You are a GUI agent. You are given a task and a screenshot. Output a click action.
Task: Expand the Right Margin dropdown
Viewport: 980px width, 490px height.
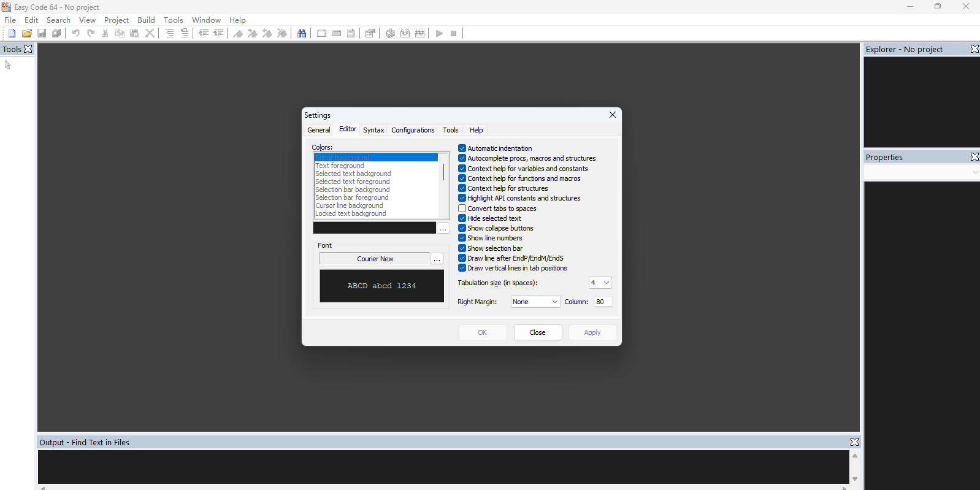pyautogui.click(x=535, y=302)
